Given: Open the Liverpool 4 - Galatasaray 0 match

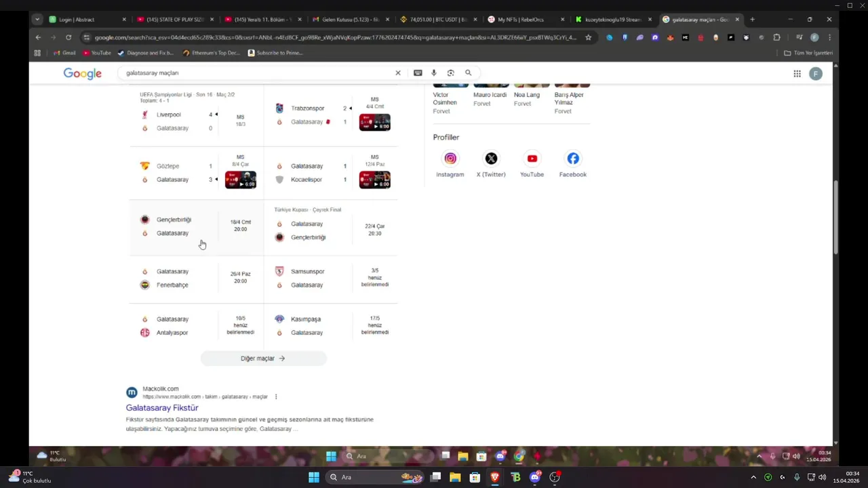Looking at the screenshot, I should click(x=196, y=117).
